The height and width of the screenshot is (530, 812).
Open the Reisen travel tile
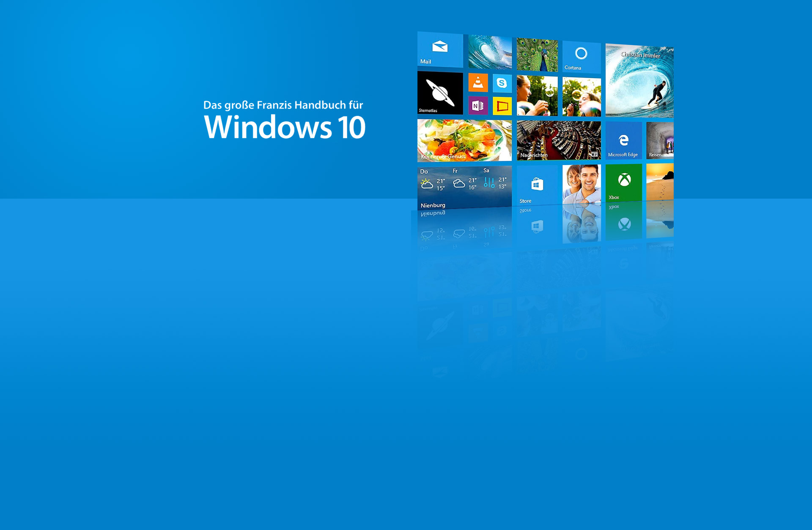pyautogui.click(x=660, y=140)
